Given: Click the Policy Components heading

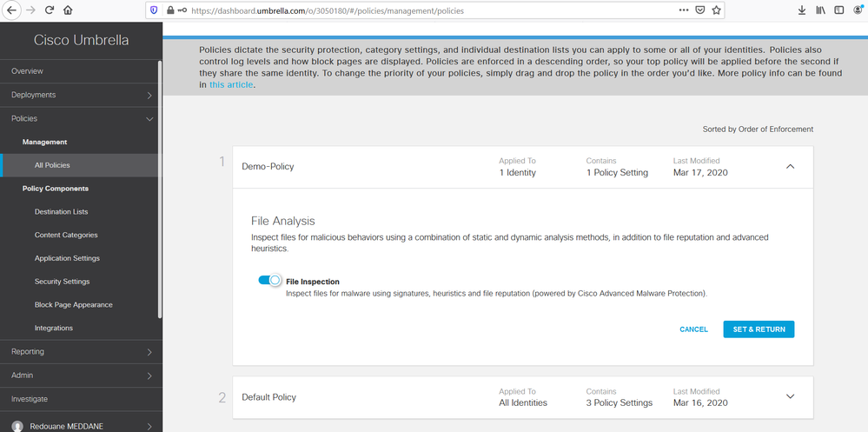Looking at the screenshot, I should point(56,189).
